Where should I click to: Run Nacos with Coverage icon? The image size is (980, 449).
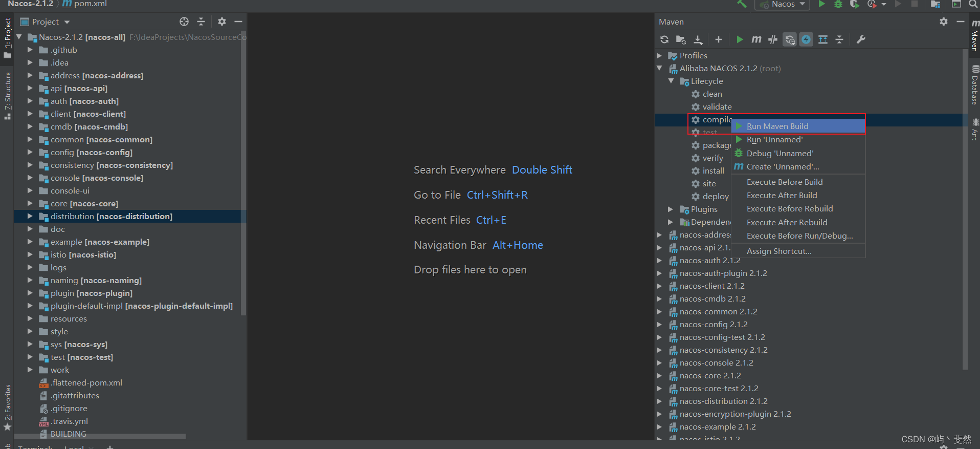tap(854, 4)
